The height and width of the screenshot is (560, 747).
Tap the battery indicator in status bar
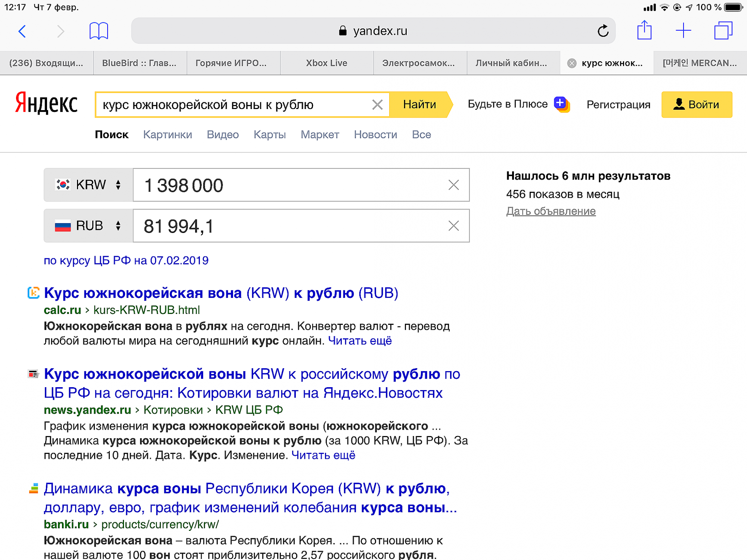[734, 7]
